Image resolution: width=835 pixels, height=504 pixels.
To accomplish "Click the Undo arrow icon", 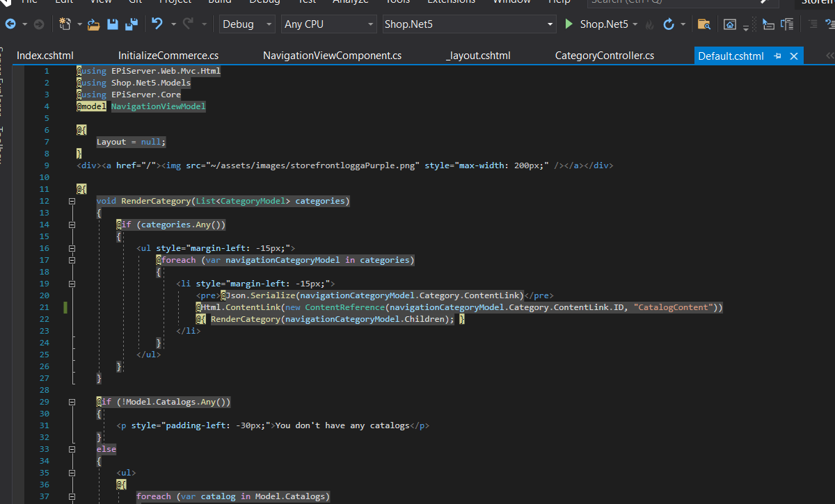I will pos(157,24).
